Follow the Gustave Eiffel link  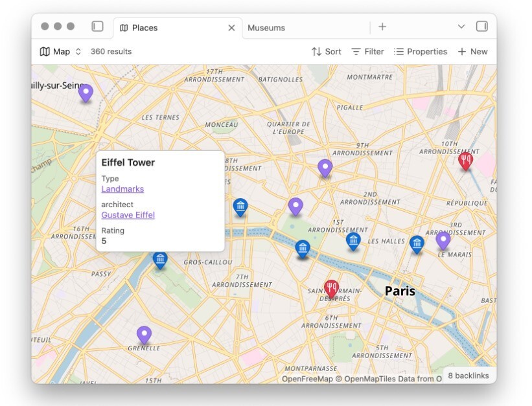[128, 215]
